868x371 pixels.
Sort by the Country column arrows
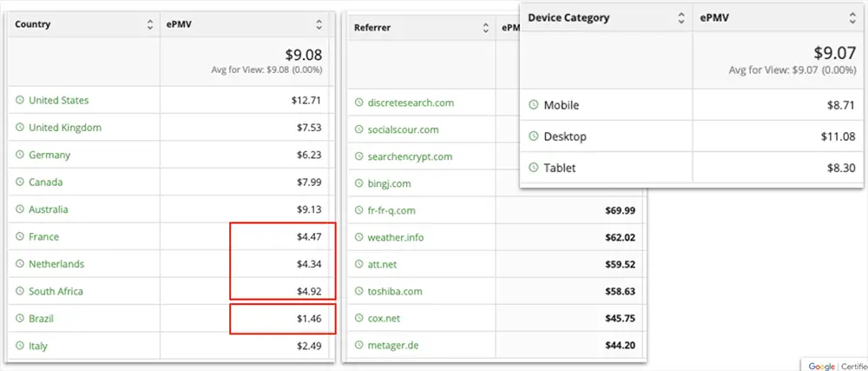[x=149, y=24]
